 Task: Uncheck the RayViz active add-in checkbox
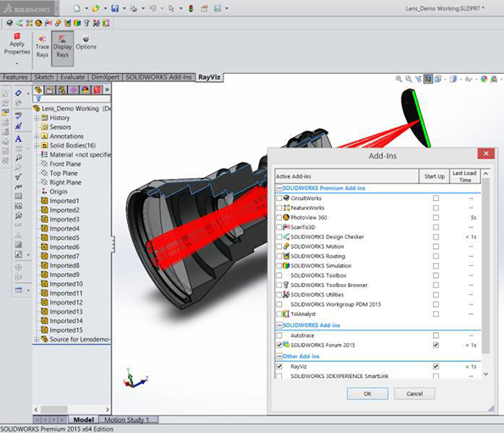[279, 366]
